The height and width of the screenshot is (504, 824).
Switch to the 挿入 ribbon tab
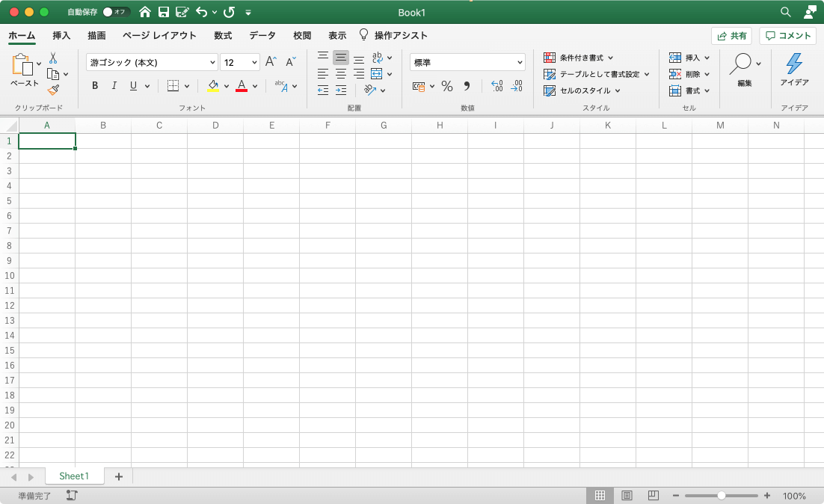(61, 35)
